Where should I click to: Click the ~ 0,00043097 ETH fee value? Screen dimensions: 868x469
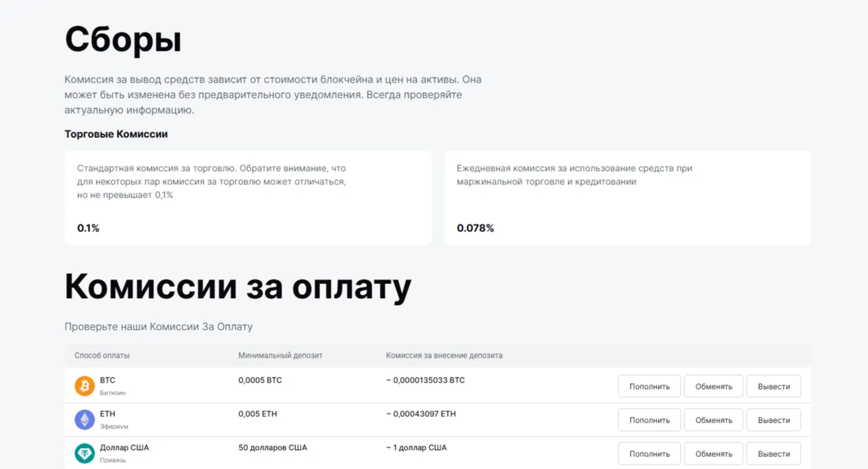pyautogui.click(x=420, y=414)
